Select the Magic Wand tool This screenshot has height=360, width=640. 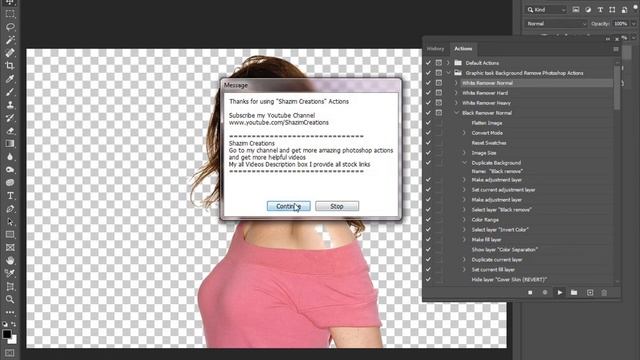(x=10, y=40)
